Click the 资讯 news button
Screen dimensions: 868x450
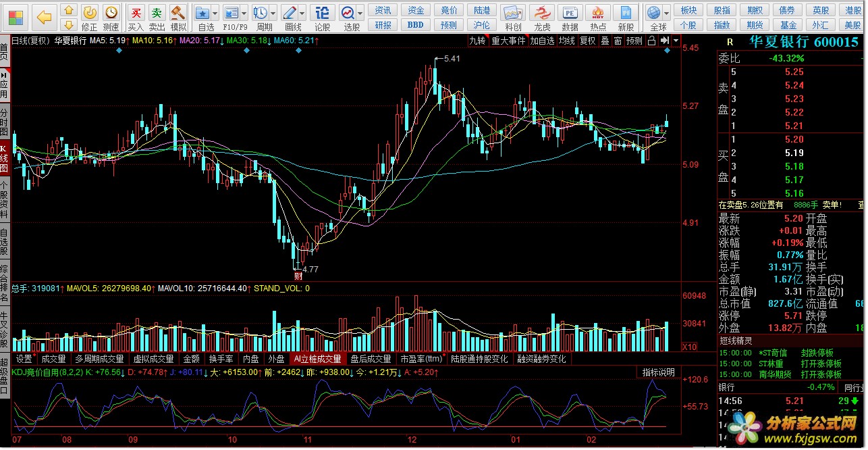[383, 10]
